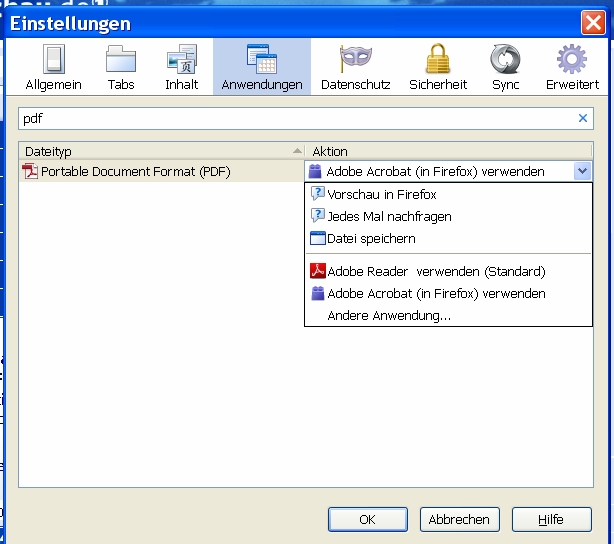The width and height of the screenshot is (614, 544).
Task: Open the Datenschutz mask panel
Action: 355,67
